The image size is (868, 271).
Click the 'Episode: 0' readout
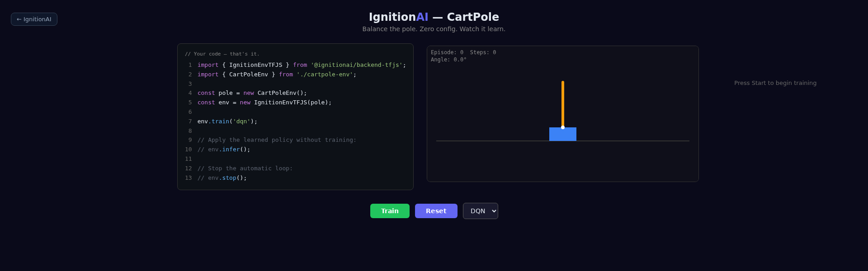tap(447, 52)
